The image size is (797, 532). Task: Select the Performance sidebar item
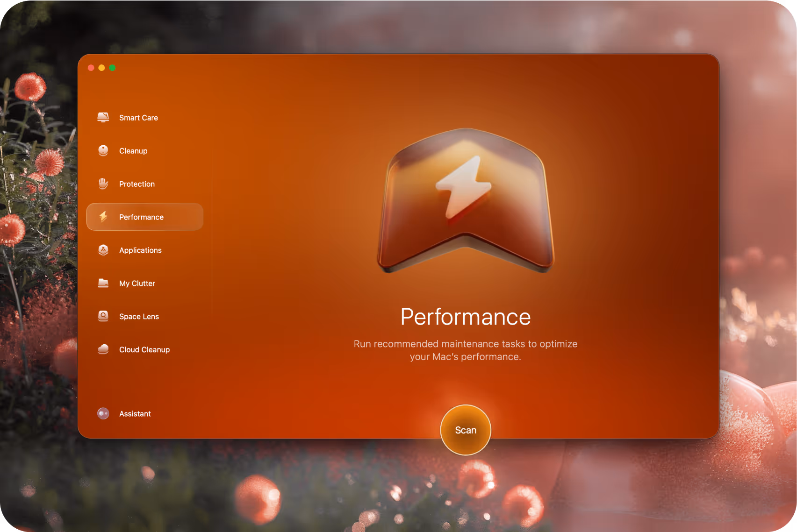click(145, 217)
